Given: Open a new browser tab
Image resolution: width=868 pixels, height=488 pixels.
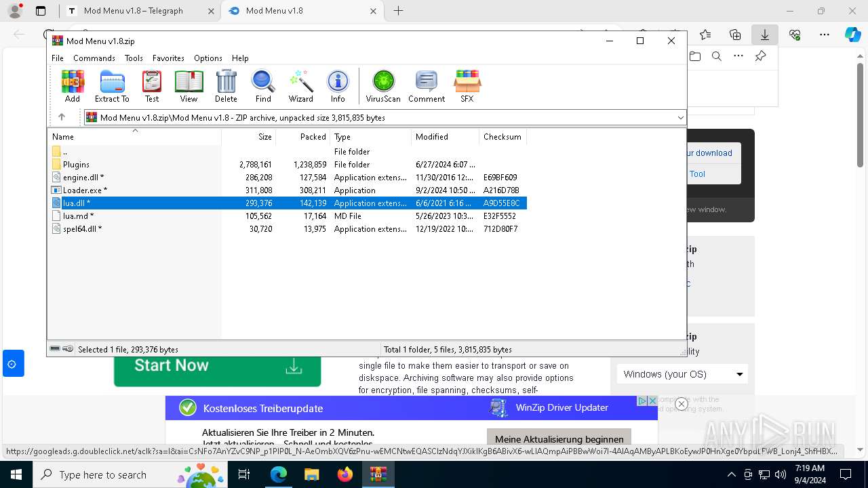Looking at the screenshot, I should pos(399,11).
